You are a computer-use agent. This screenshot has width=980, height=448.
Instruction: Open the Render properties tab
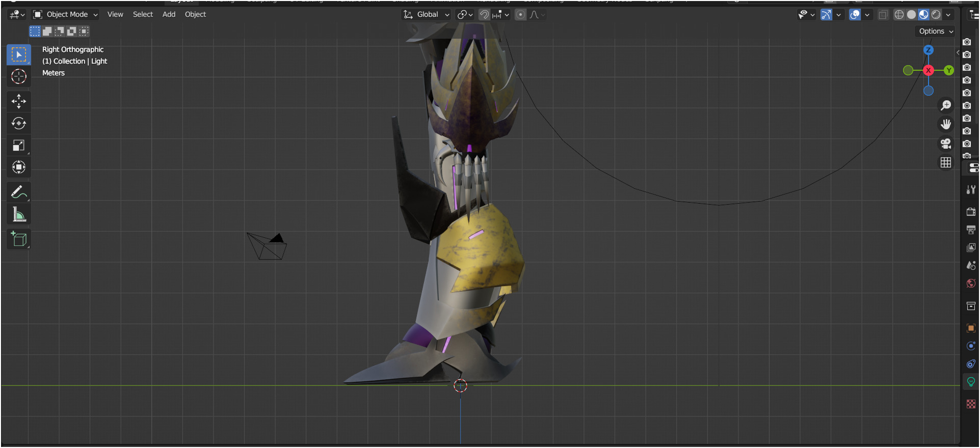pos(971,212)
